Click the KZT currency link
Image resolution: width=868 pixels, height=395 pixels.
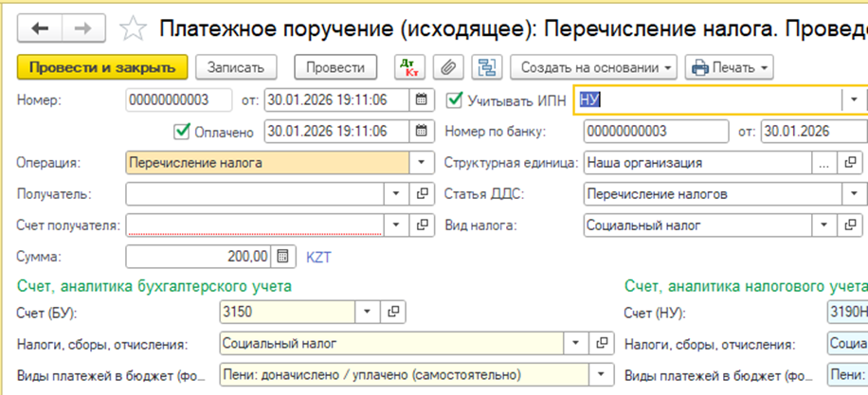pos(318,257)
